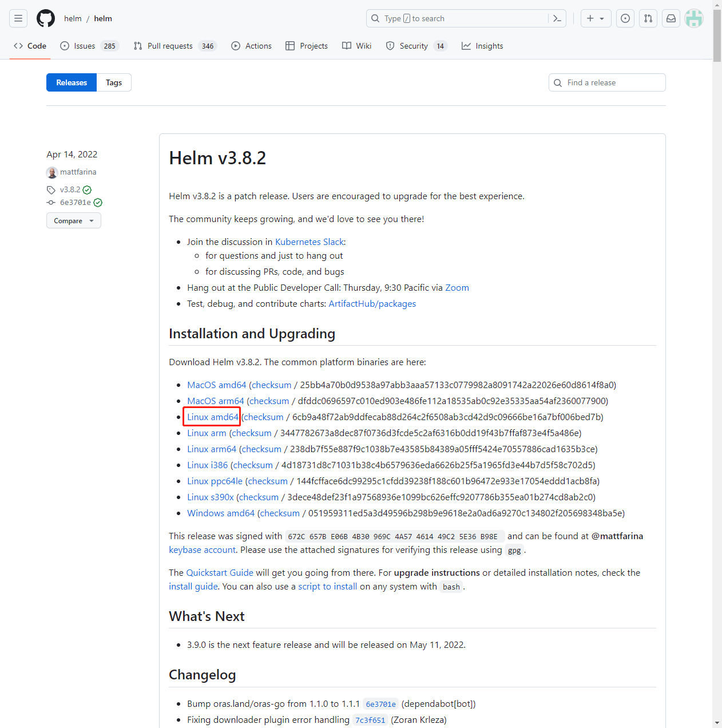Download Linux arm binary
722x728 pixels.
click(x=207, y=433)
